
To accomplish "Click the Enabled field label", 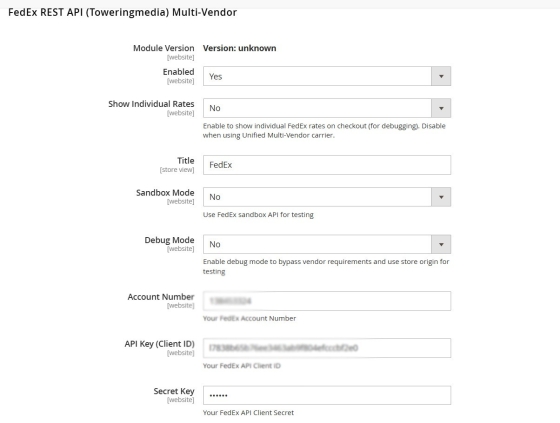I will [x=178, y=72].
